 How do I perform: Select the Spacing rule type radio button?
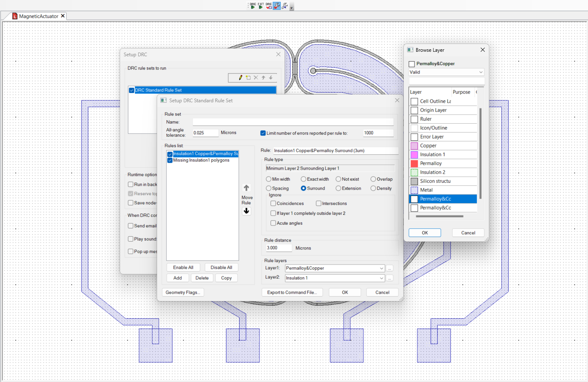(x=269, y=188)
